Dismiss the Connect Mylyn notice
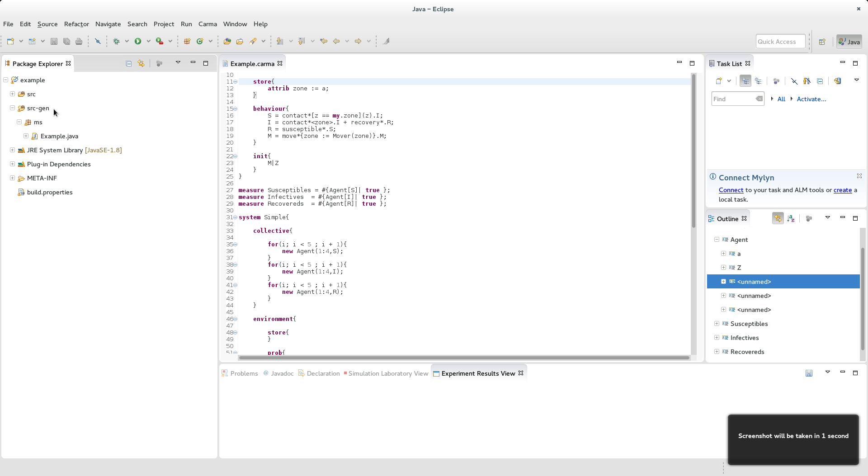The height and width of the screenshot is (476, 868). click(859, 176)
